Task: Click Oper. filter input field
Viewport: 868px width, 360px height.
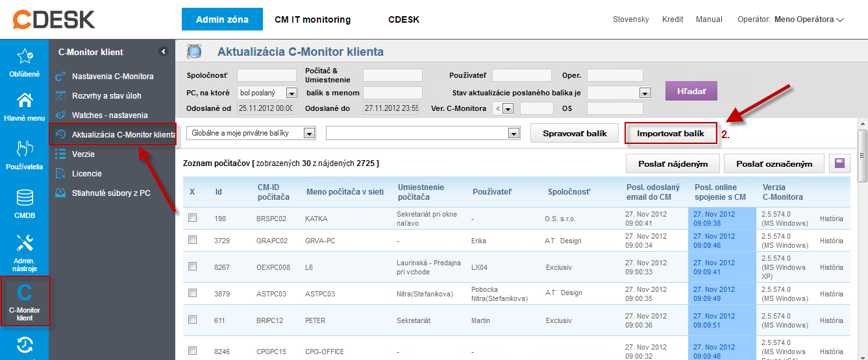Action: [x=615, y=75]
